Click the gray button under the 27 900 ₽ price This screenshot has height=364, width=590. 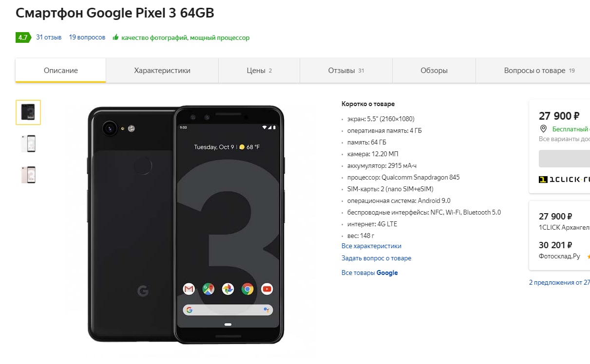[564, 159]
